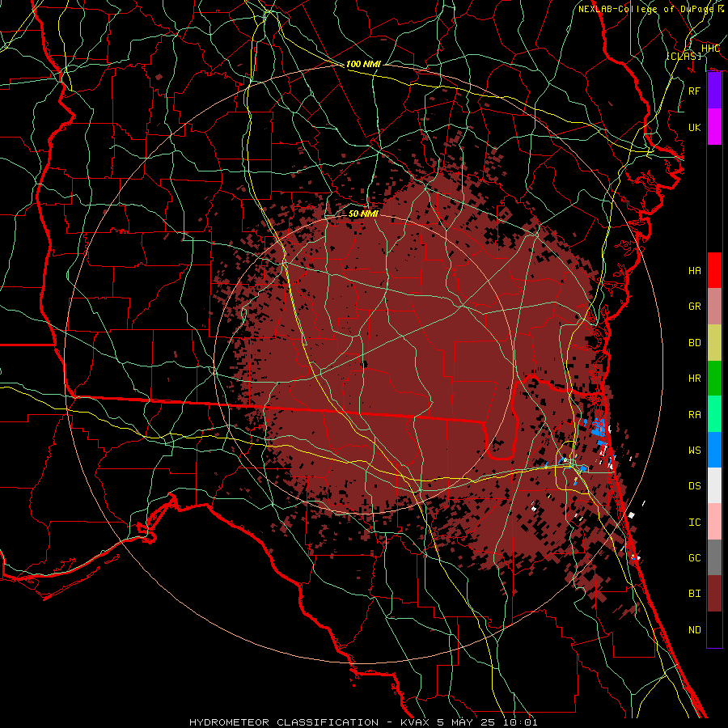Click the red HA color swatch
The image size is (728, 728).
(x=714, y=270)
